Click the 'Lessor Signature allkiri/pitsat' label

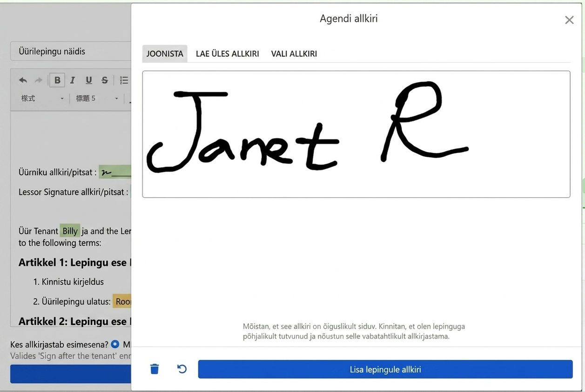pyautogui.click(x=73, y=192)
